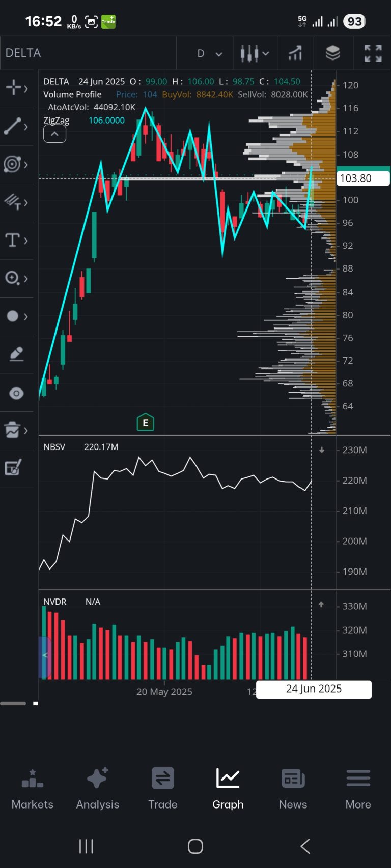This screenshot has width=391, height=868.
Task: Tap the earnings E marker
Action: coord(146,422)
